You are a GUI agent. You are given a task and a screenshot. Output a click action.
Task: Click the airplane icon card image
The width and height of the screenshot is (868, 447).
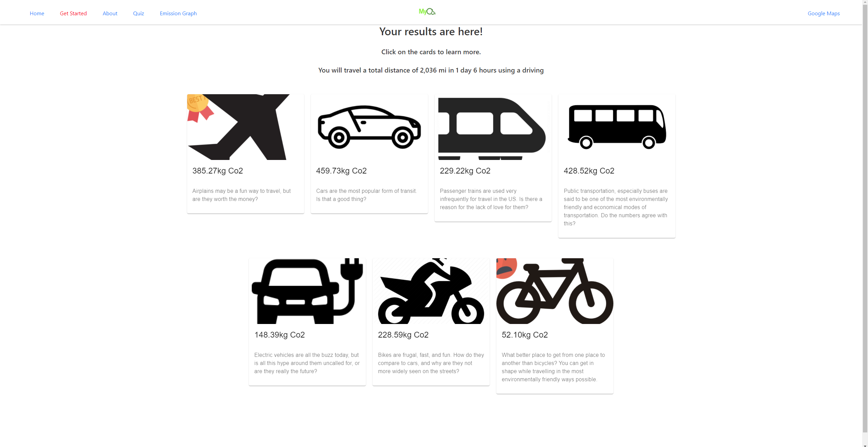[245, 127]
